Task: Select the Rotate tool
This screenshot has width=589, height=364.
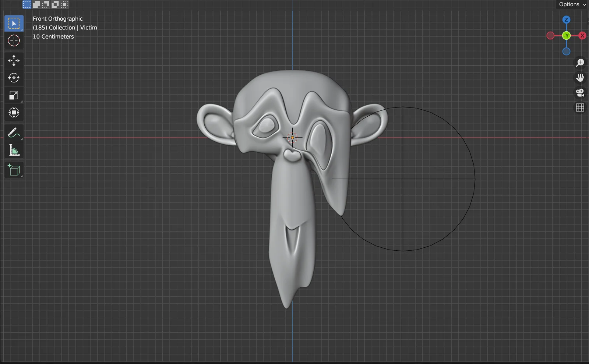Action: [14, 77]
